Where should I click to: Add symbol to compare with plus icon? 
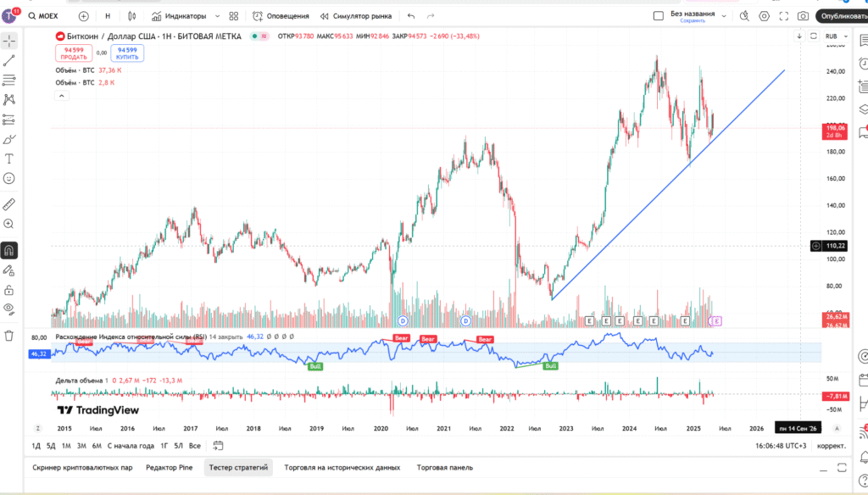tap(84, 16)
